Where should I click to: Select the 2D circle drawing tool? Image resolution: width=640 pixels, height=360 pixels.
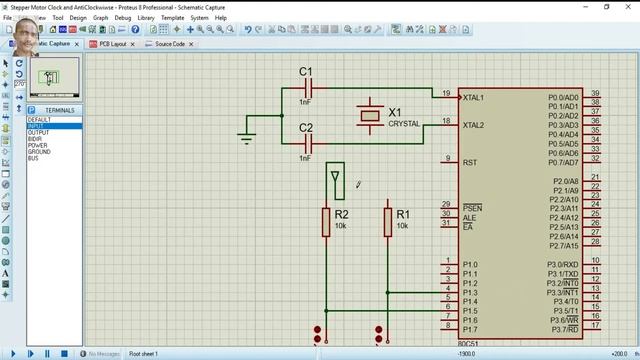[x=5, y=240]
